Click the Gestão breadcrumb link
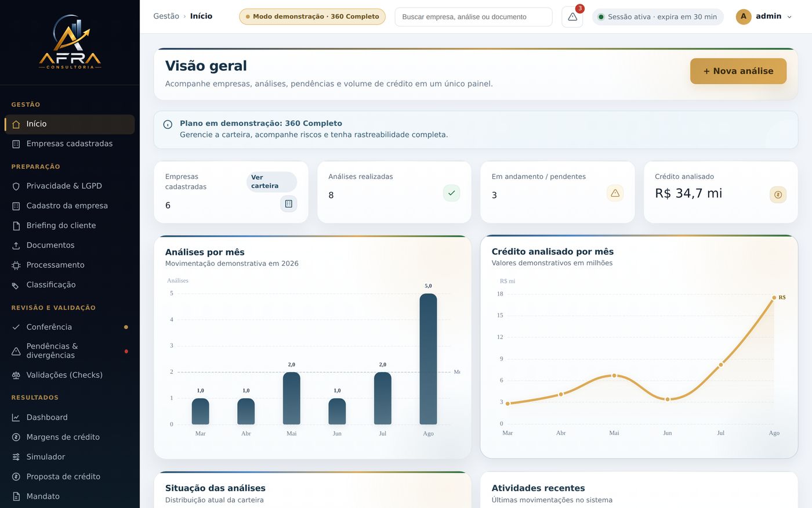 point(166,16)
